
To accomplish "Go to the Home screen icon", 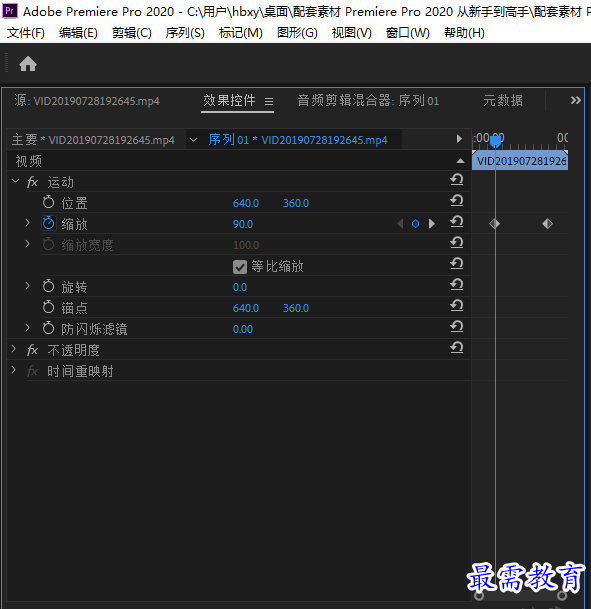I will (28, 64).
